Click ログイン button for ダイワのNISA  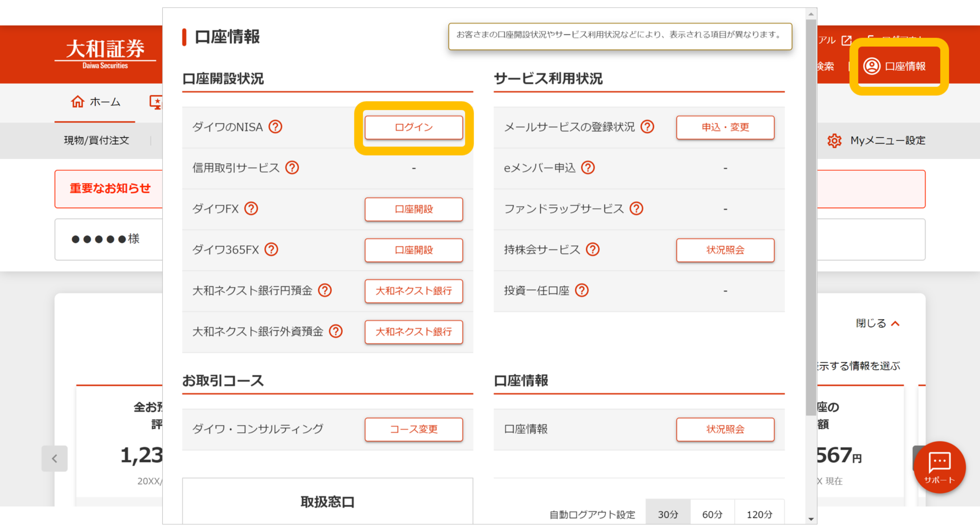[x=413, y=127]
